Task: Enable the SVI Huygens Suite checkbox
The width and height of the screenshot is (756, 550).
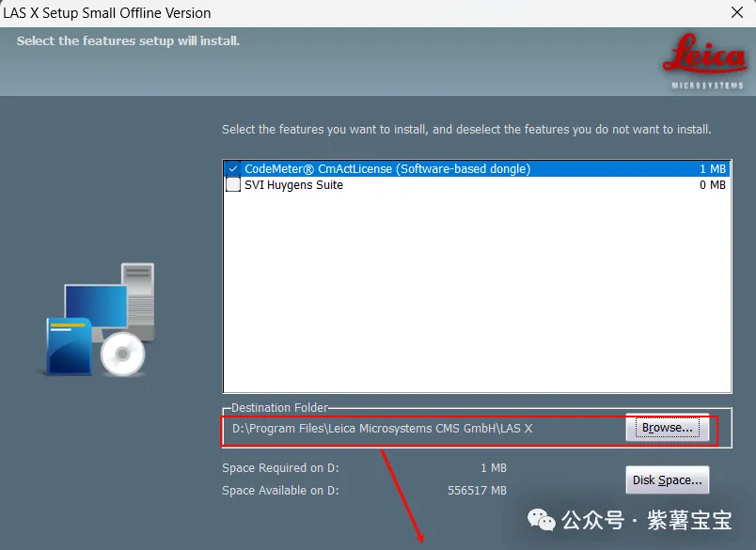Action: point(233,185)
